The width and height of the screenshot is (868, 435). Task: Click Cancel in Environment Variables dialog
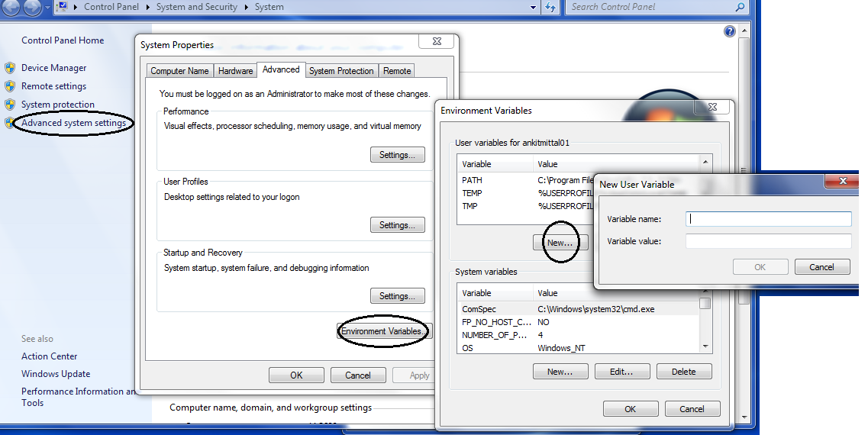tap(692, 409)
